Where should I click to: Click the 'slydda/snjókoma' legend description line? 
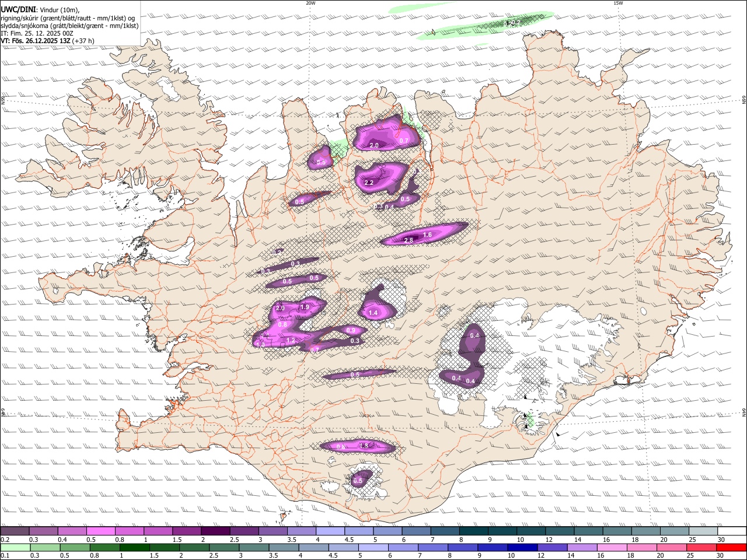point(69,26)
